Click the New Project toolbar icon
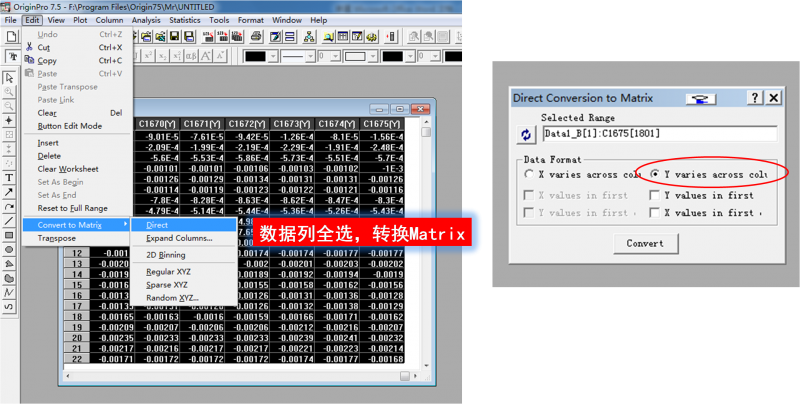The width and height of the screenshot is (800, 404). (x=12, y=37)
